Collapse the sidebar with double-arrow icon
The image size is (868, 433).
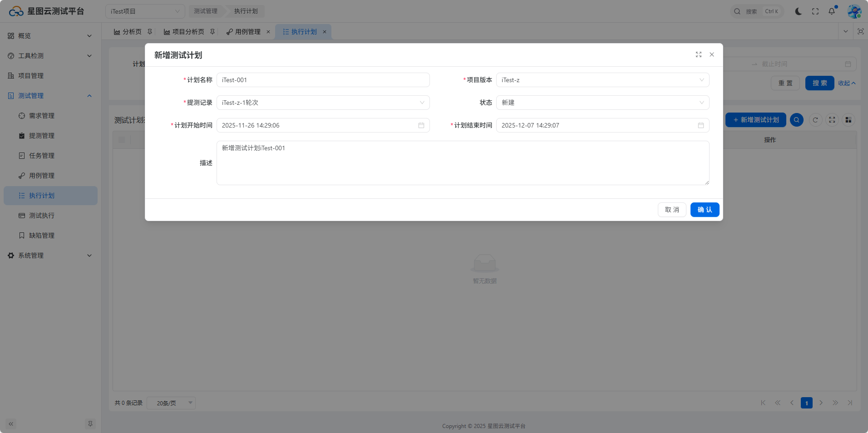pyautogui.click(x=11, y=424)
